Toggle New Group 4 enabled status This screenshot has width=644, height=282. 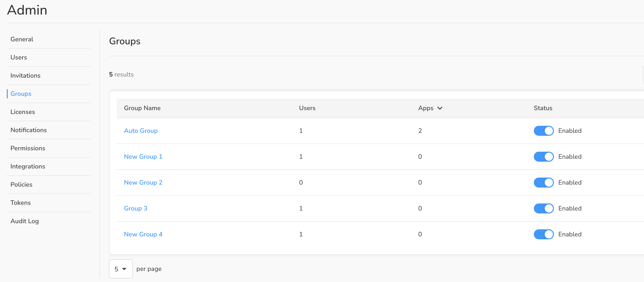(x=544, y=234)
